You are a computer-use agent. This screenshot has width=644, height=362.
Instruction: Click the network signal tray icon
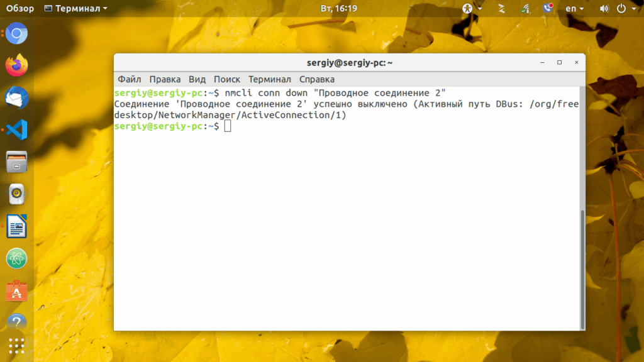525,8
